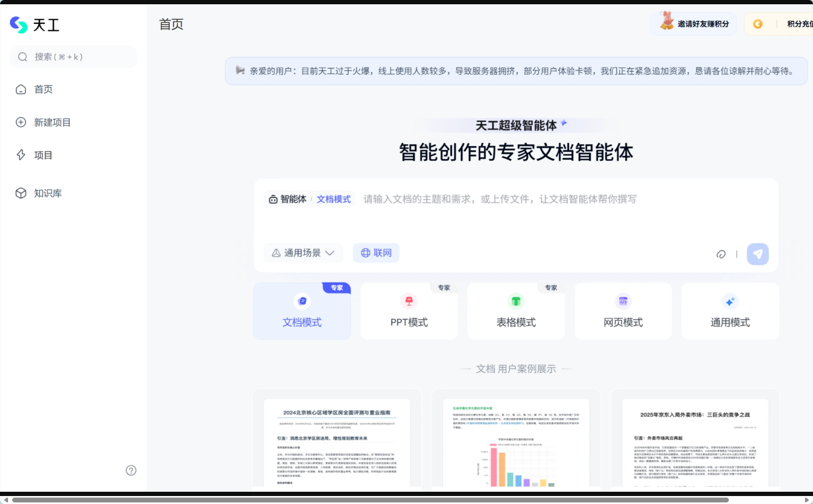Click the green table icon on 表格模式
813x504 pixels.
[x=516, y=301]
